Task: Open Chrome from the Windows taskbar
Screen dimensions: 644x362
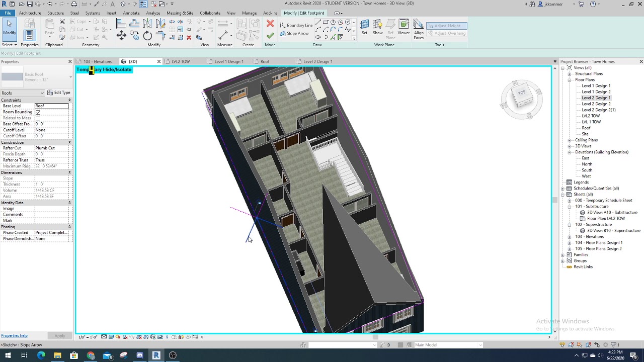Action: pyautogui.click(x=91, y=355)
